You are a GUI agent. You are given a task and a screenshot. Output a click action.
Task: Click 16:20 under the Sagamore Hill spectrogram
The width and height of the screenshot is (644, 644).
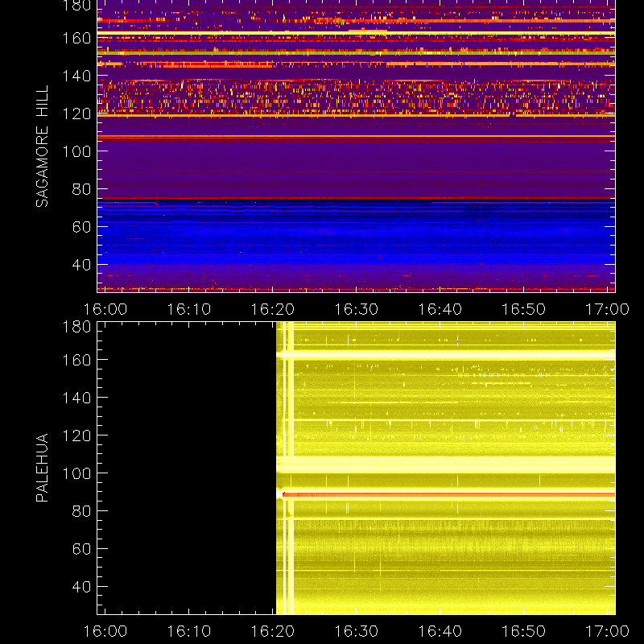pyautogui.click(x=273, y=309)
